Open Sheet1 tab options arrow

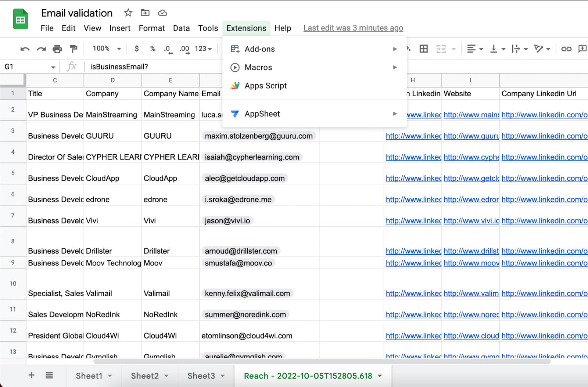[110, 376]
